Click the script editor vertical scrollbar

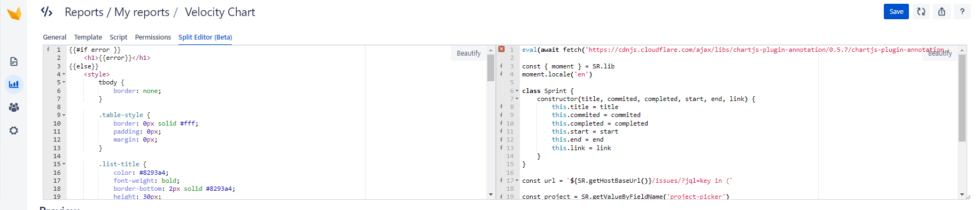[962, 122]
